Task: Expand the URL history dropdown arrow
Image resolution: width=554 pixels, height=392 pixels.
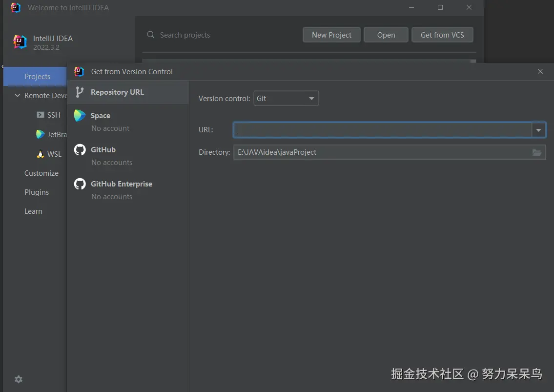Action: [x=538, y=130]
